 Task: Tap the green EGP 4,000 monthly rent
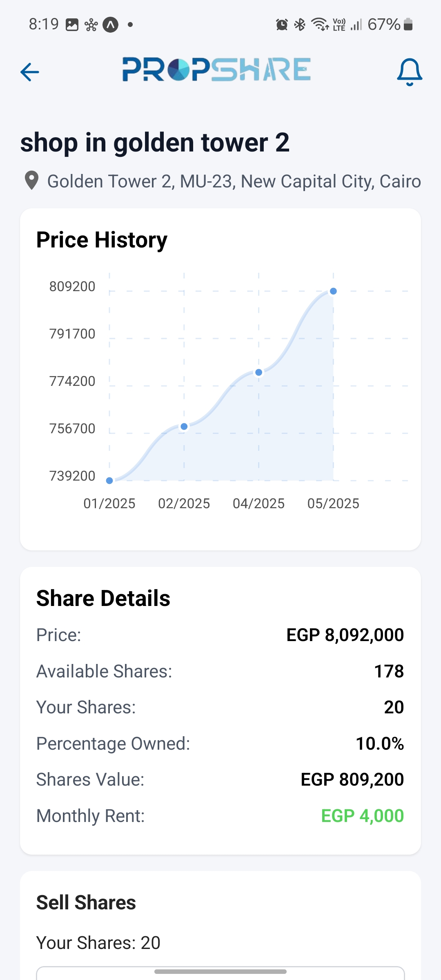(x=362, y=816)
